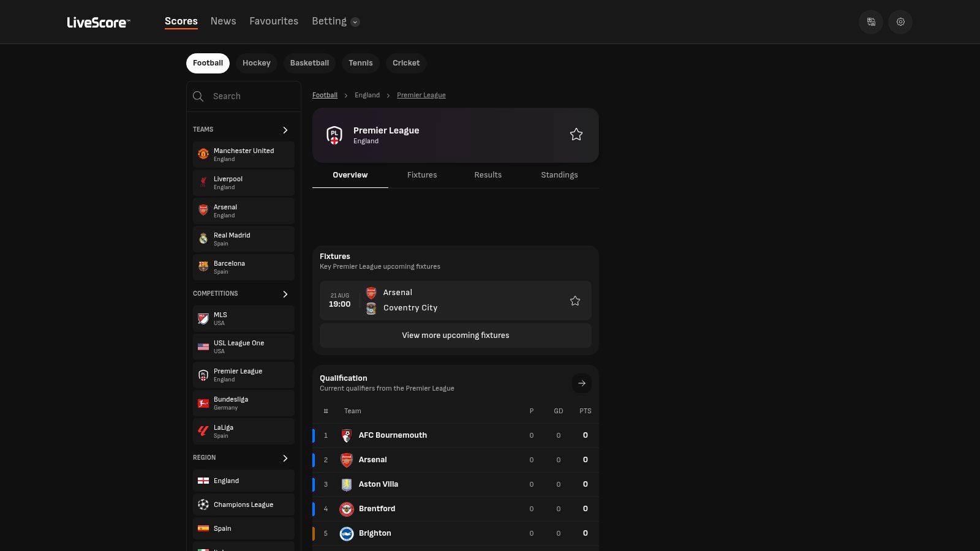Click the Barcelona crest icon
This screenshot has width=980, height=551.
tap(203, 267)
